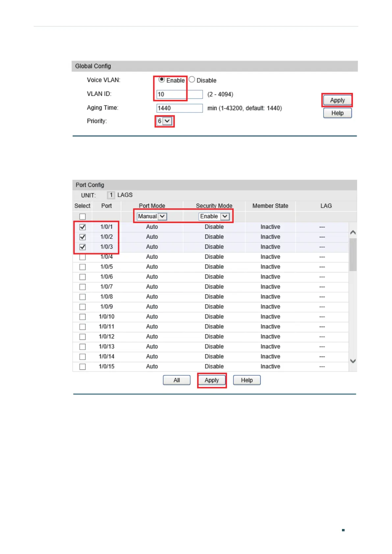Select the Voice VLAN Enable radio button

click(x=162, y=80)
